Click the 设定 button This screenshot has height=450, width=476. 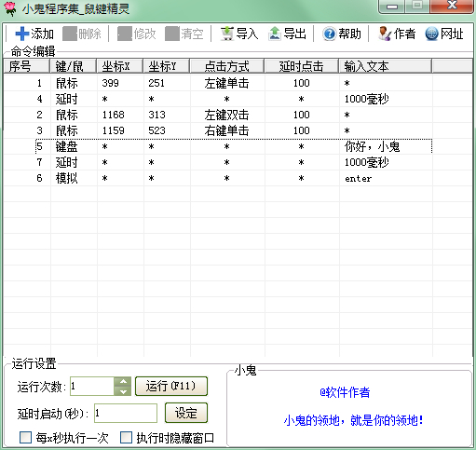click(x=186, y=413)
